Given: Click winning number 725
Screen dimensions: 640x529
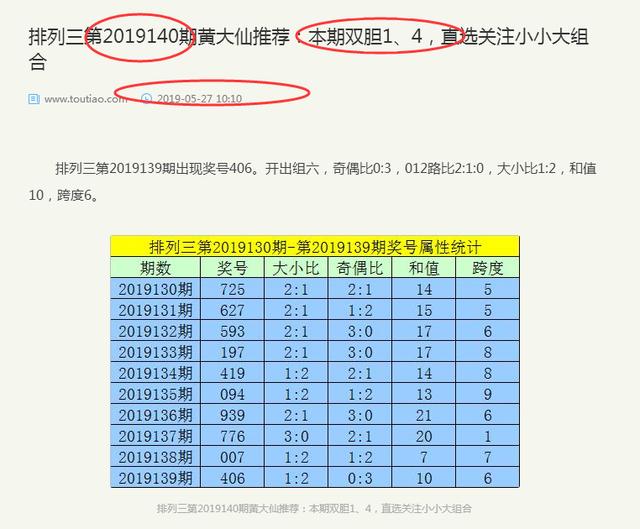Looking at the screenshot, I should coord(232,289).
